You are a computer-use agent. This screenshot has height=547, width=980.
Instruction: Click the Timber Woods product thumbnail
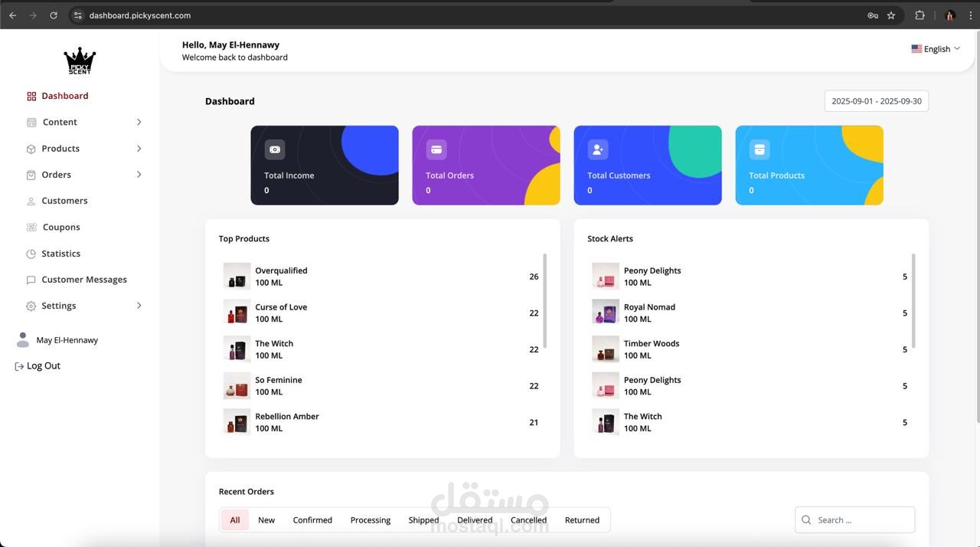coord(606,349)
